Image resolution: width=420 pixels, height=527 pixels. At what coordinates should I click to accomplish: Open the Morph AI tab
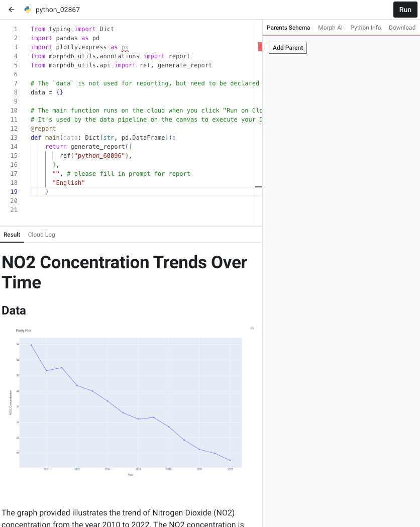click(330, 28)
